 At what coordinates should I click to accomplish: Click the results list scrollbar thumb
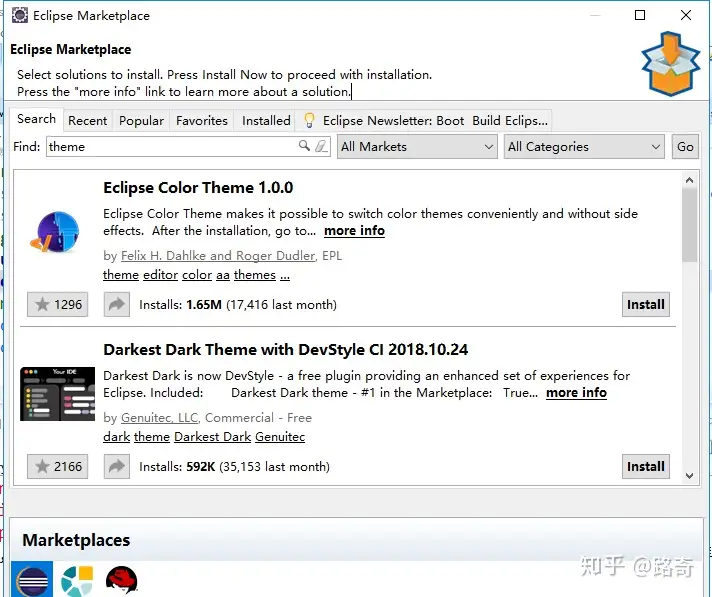[689, 225]
